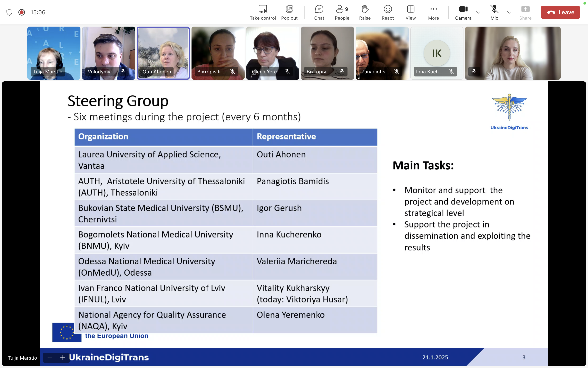Click muted mic icon on Вікторія Г... tile
588x368 pixels.
pos(342,72)
